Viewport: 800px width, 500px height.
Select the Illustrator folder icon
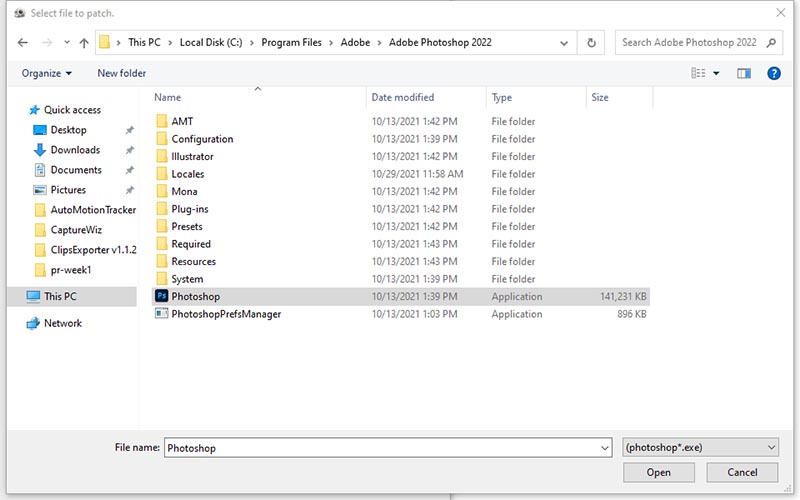pos(162,156)
